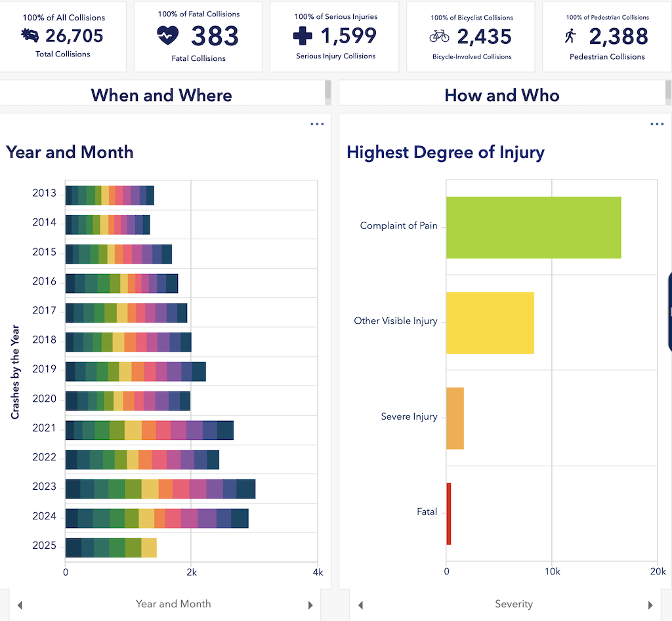This screenshot has width=672, height=621.
Task: Click the heartbeat Fatal Collisions icon
Action: (168, 35)
